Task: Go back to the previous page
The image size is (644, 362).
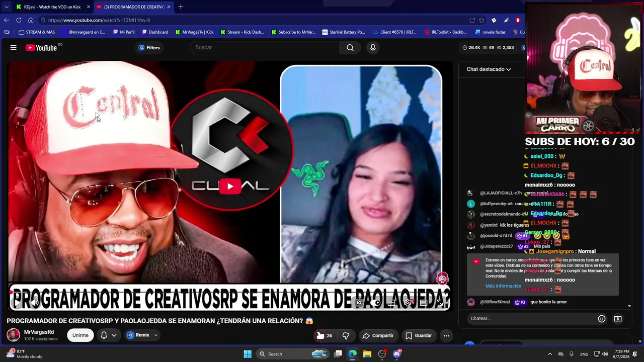Action: 7,20
